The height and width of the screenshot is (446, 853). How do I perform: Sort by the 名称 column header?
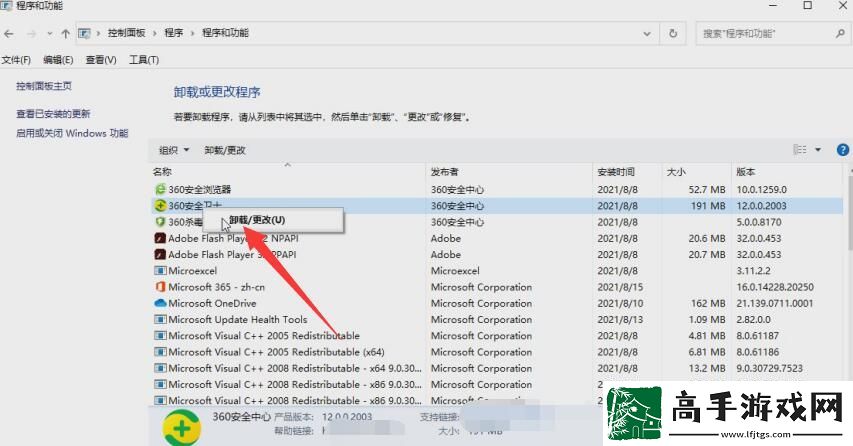(x=287, y=172)
